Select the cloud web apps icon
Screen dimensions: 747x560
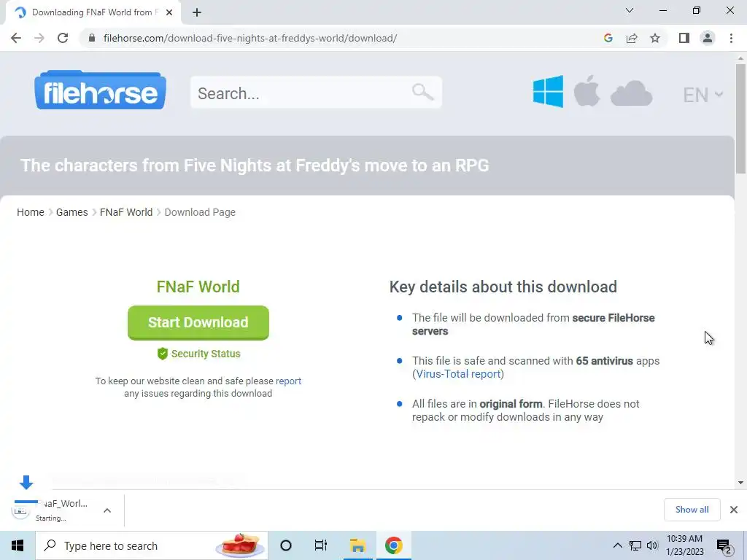[631, 93]
